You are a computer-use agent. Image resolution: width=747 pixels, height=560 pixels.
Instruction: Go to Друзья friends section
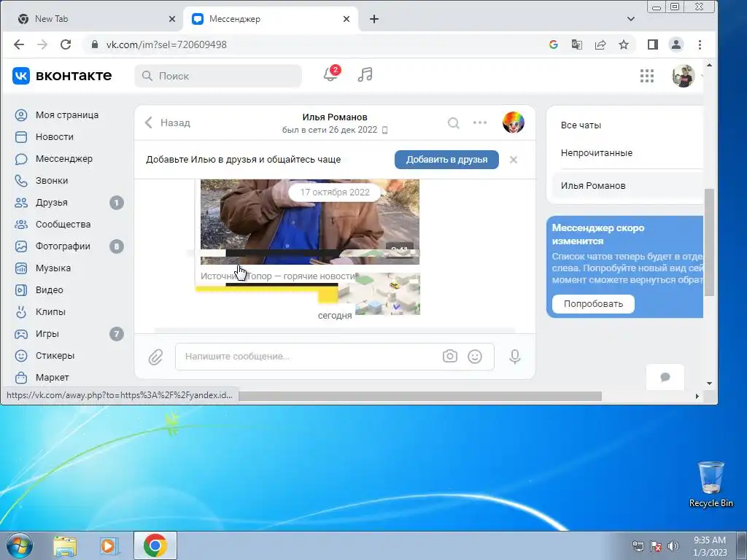point(52,203)
